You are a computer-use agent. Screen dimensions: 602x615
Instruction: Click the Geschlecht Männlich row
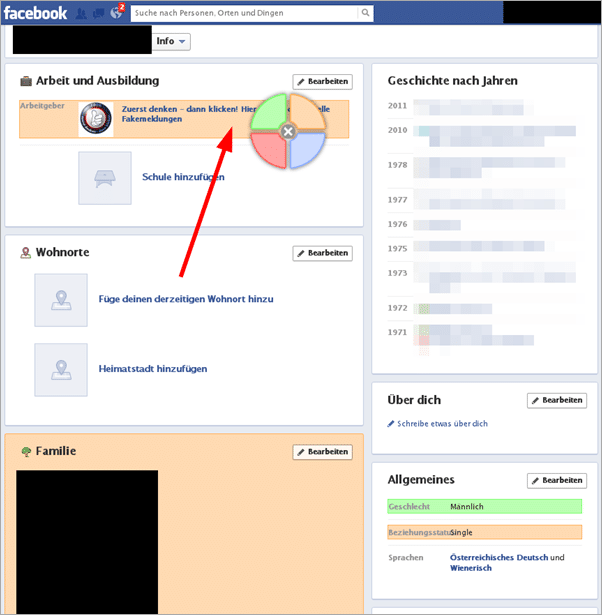[485, 506]
